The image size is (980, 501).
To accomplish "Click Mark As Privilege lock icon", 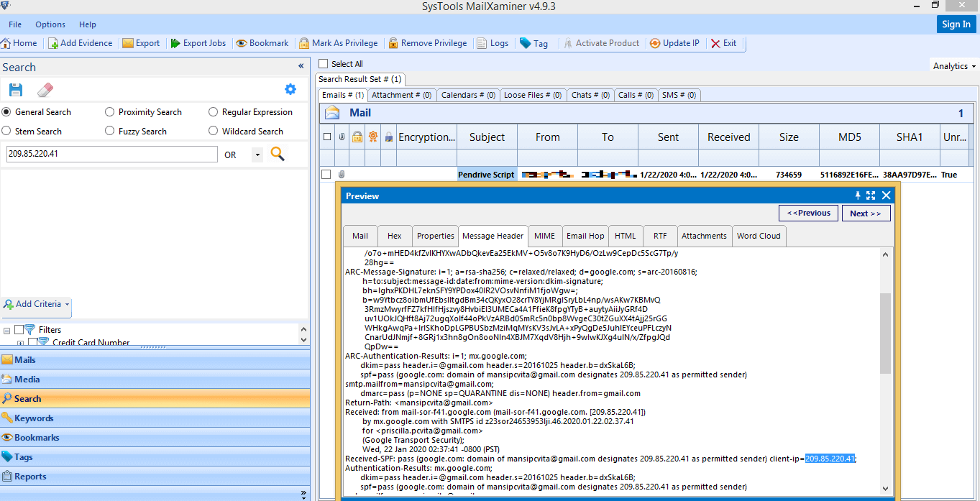I will 305,43.
